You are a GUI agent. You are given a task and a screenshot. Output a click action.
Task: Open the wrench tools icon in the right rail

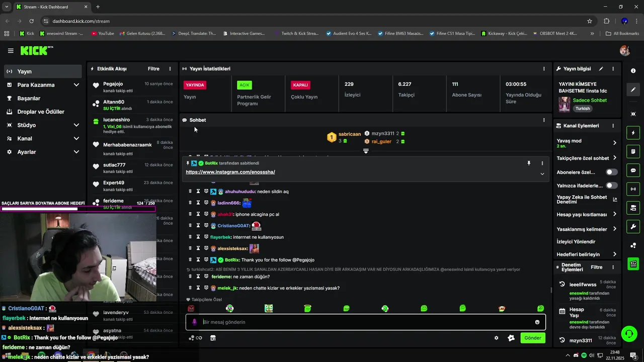(633, 226)
